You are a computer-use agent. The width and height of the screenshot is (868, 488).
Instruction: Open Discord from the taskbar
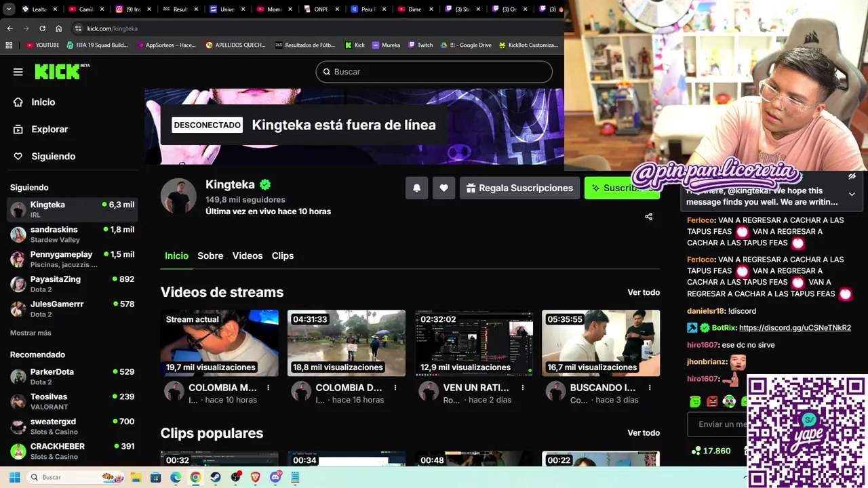click(x=275, y=477)
